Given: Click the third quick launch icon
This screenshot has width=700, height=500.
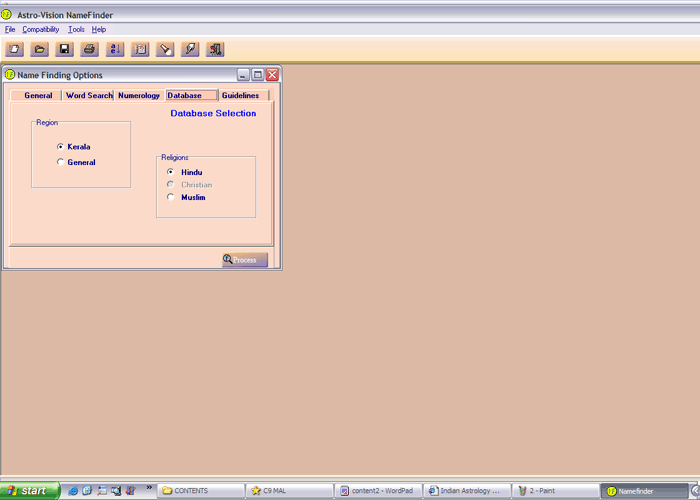Looking at the screenshot, I should point(102,491).
